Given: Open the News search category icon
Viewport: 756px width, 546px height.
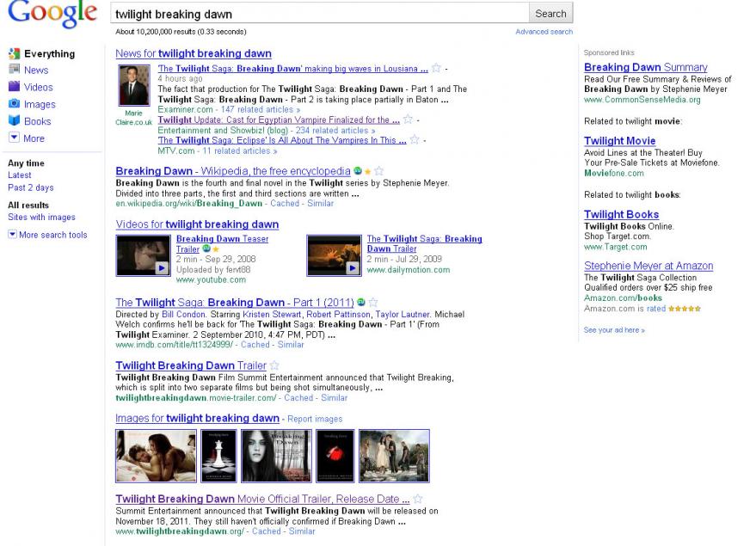Looking at the screenshot, I should (14, 70).
